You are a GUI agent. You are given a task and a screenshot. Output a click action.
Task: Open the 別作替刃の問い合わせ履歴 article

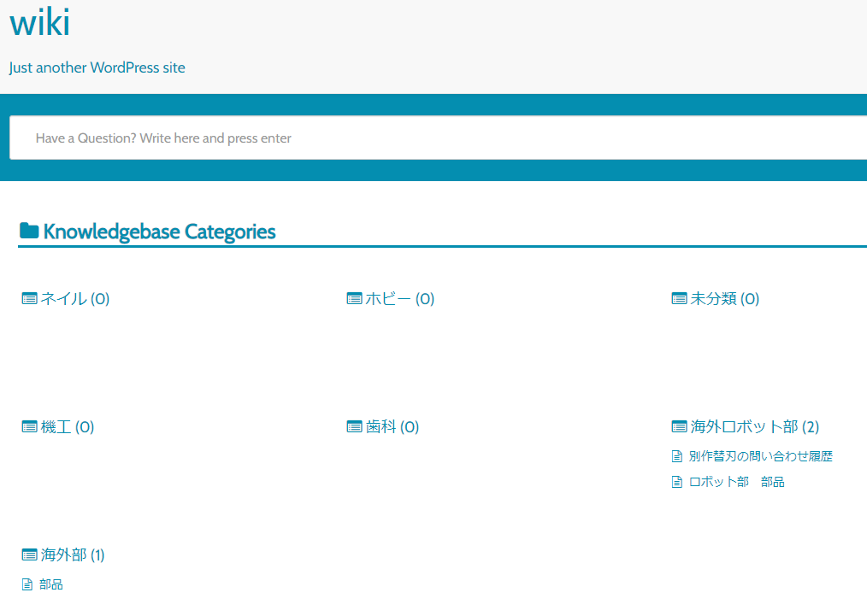click(760, 456)
